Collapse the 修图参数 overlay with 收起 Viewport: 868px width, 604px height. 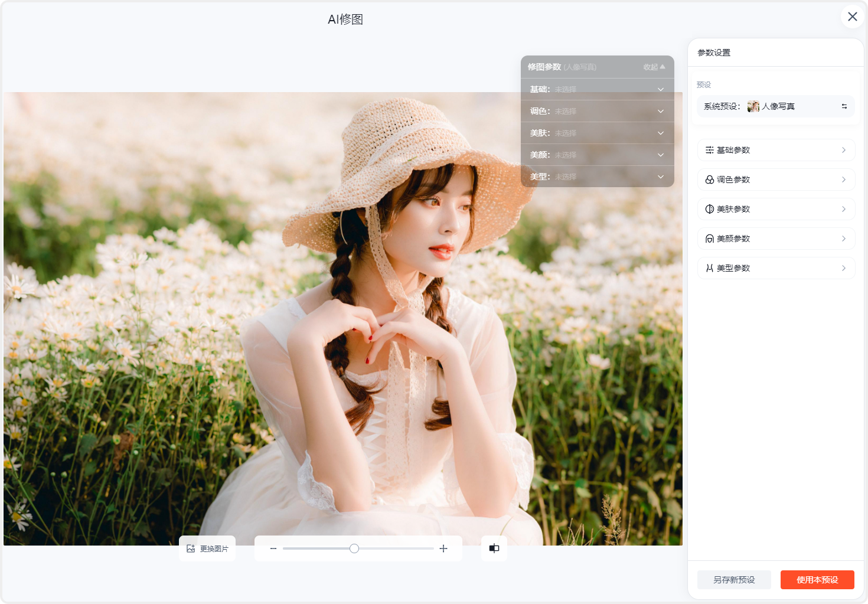coord(654,67)
